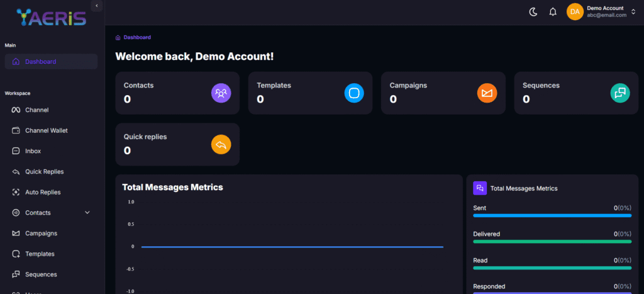Viewport: 644px width, 294px height.
Task: Click the Delivered 0(0%) value
Action: pos(623,234)
